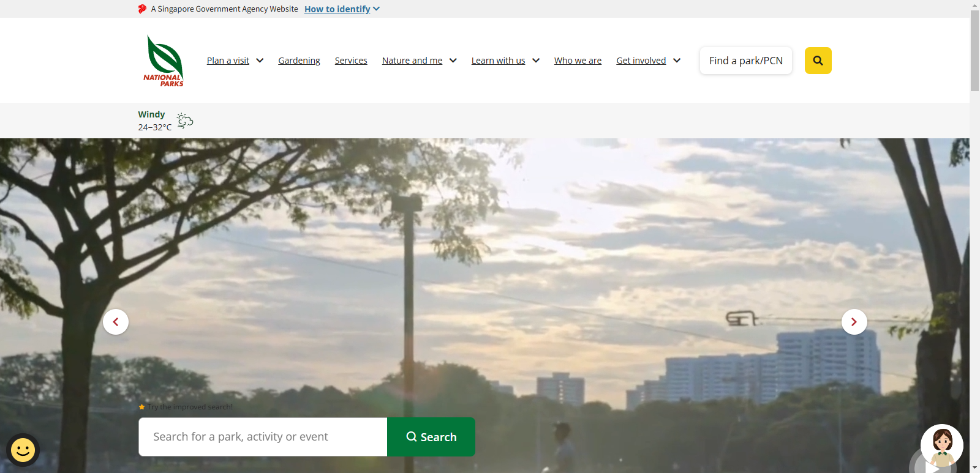Click the 24–32°C temperature text

pyautogui.click(x=155, y=127)
